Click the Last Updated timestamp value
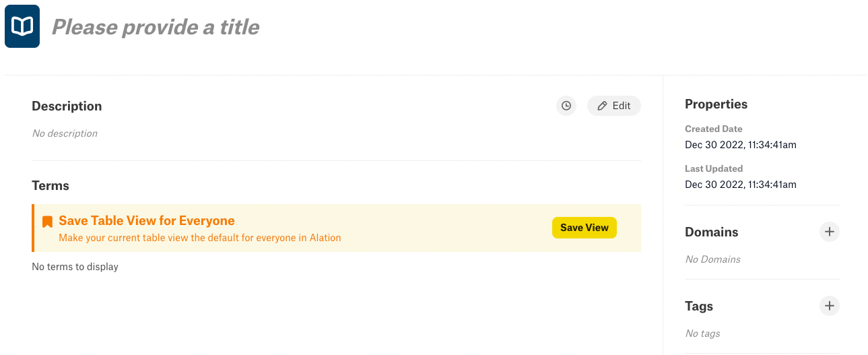 (x=741, y=185)
